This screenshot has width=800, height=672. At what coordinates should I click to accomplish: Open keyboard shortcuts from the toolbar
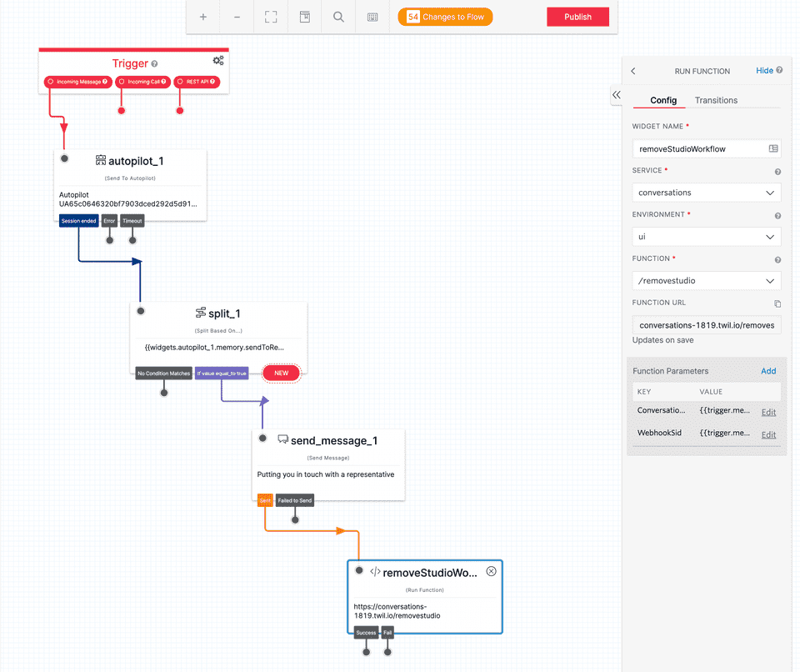(x=372, y=17)
